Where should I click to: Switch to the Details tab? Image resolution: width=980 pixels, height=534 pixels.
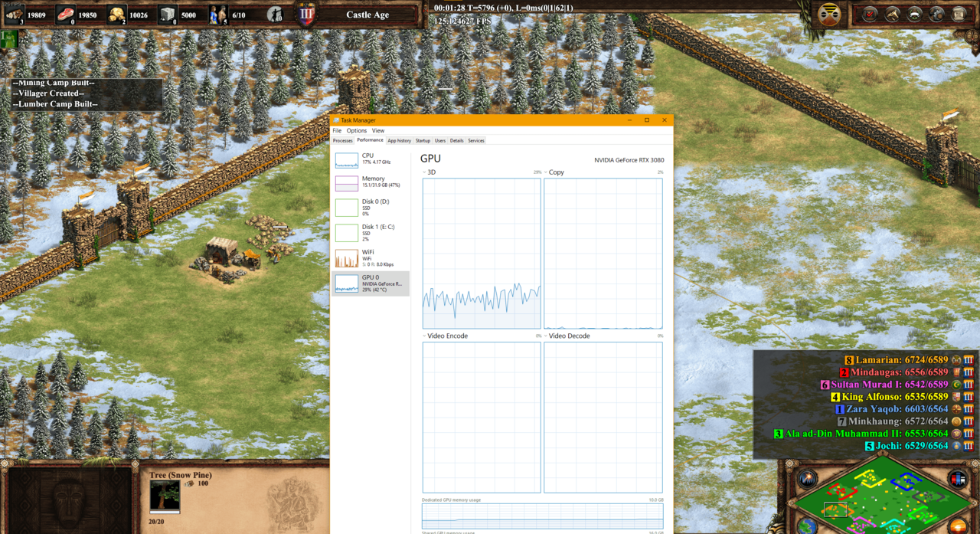coord(457,141)
